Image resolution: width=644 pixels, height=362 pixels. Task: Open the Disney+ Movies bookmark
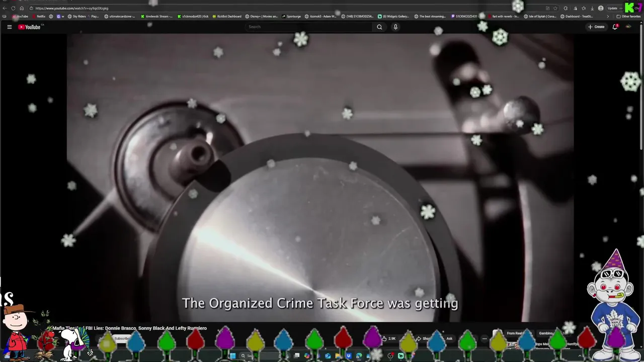pos(262,17)
